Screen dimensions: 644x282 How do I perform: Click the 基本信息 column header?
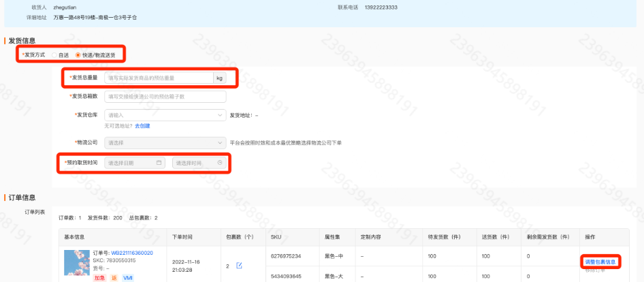coord(74,237)
